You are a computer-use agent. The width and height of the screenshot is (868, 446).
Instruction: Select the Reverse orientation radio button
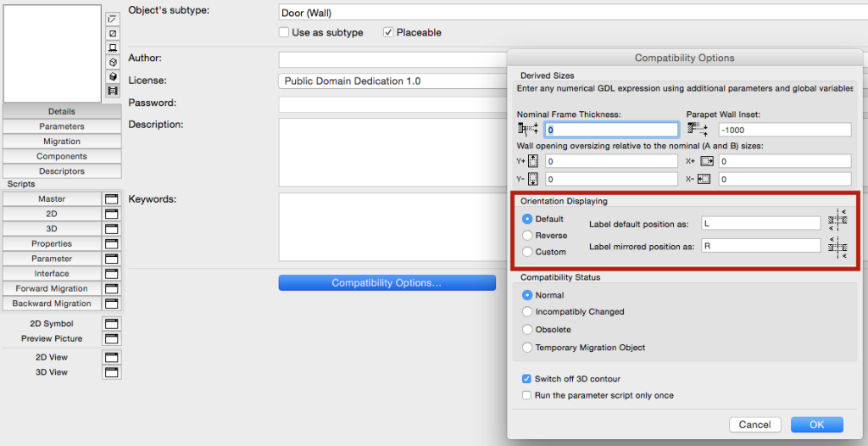(527, 236)
